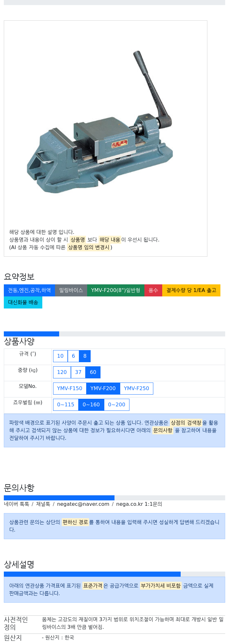This screenshot has width=229, height=644.
Task: Select model YMV-F200
Action: 103,389
